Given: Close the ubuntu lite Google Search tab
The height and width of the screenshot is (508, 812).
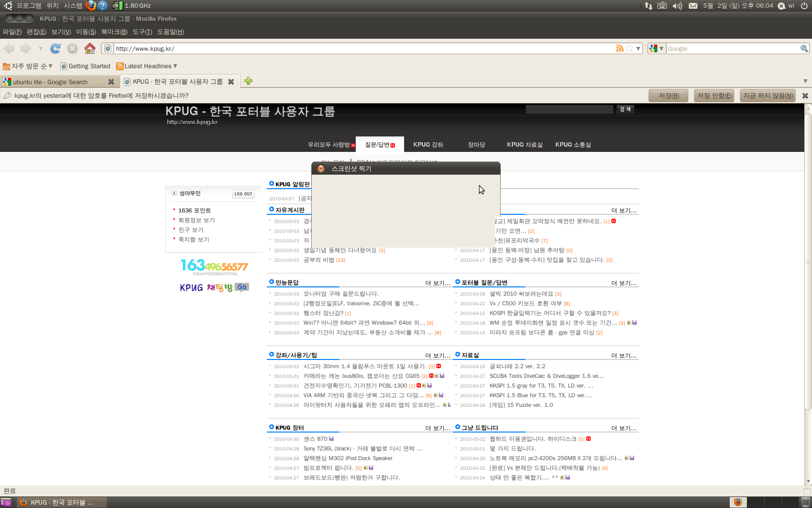Looking at the screenshot, I should coord(111,82).
